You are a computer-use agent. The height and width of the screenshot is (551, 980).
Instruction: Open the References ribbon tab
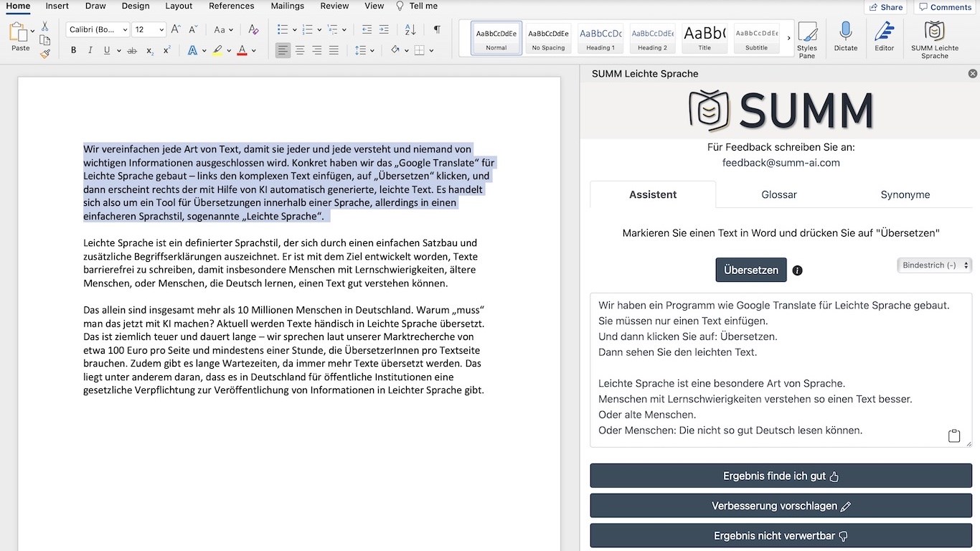point(232,6)
